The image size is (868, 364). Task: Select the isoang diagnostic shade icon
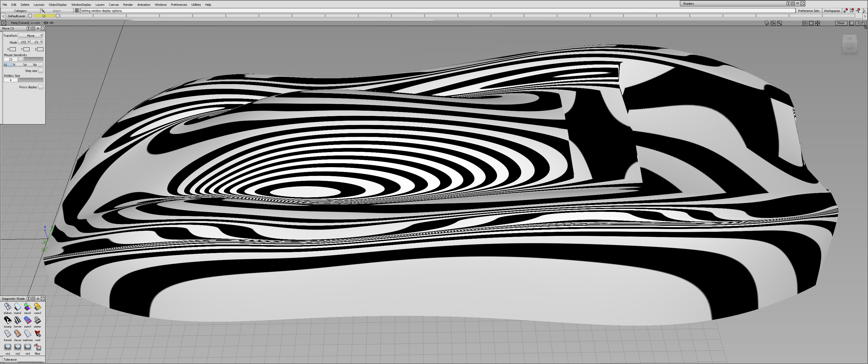7,321
